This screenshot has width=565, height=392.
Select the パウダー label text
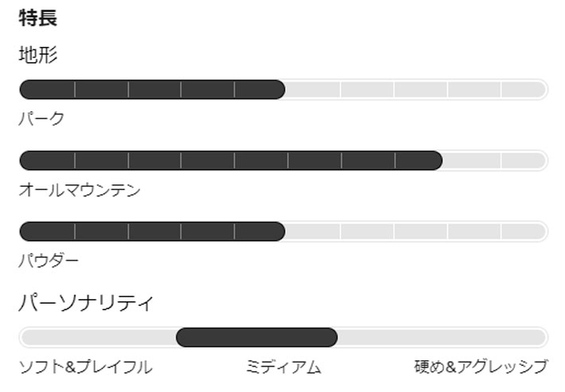[49, 261]
